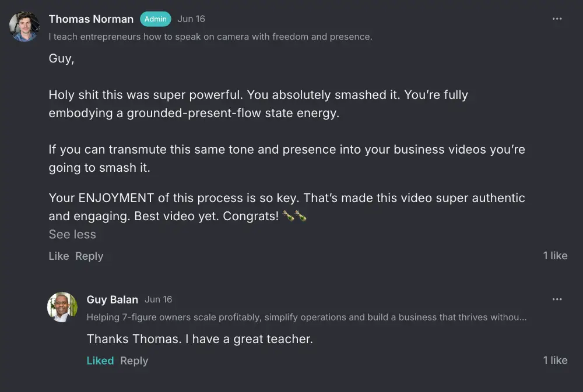Reply to Thomas Norman's comment
The width and height of the screenshot is (583, 392).
(89, 256)
